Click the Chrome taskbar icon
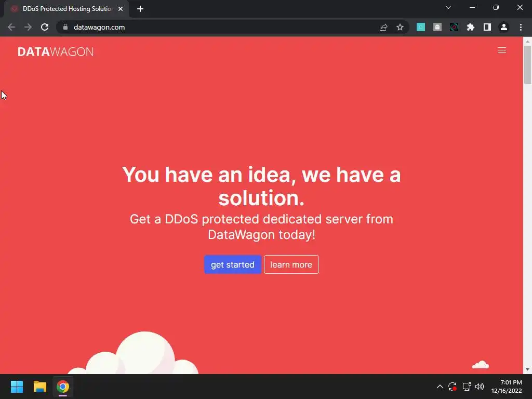This screenshot has width=532, height=399. 63,387
